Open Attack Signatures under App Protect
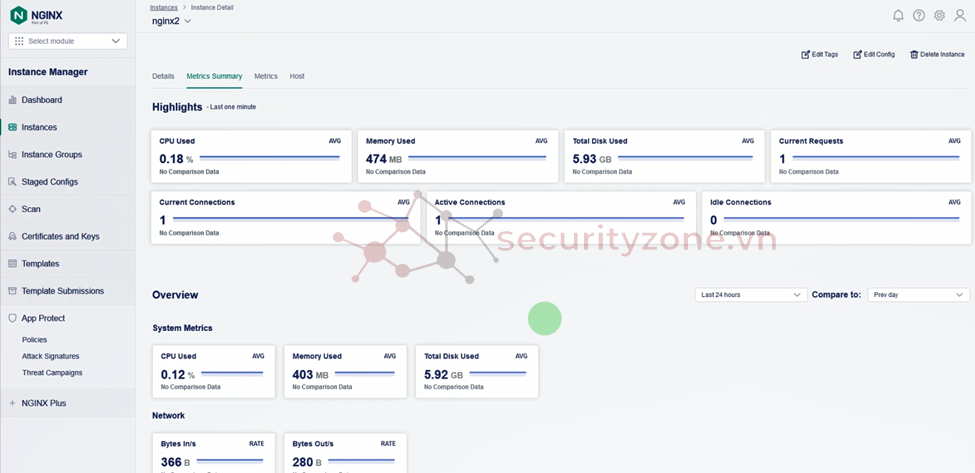 (50, 356)
